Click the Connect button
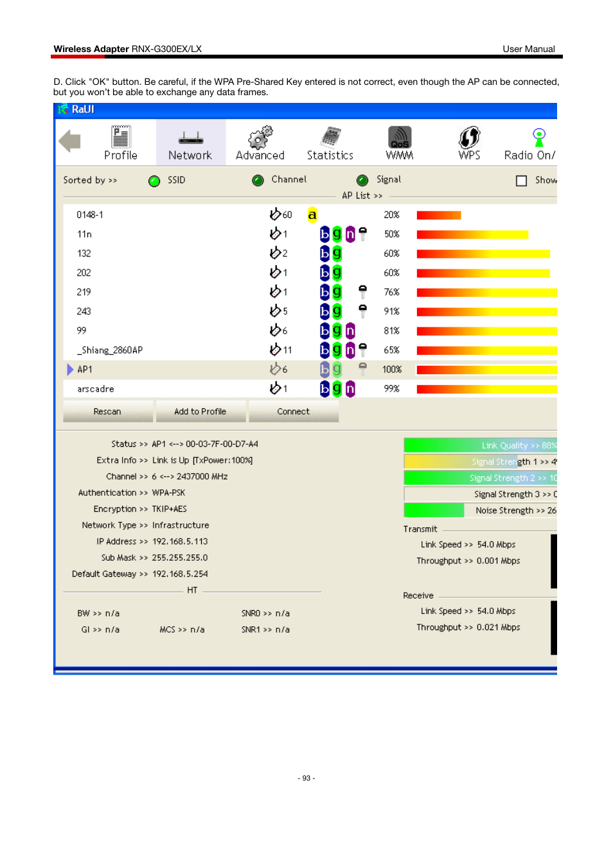Screen dimensions: 613x868 (294, 411)
